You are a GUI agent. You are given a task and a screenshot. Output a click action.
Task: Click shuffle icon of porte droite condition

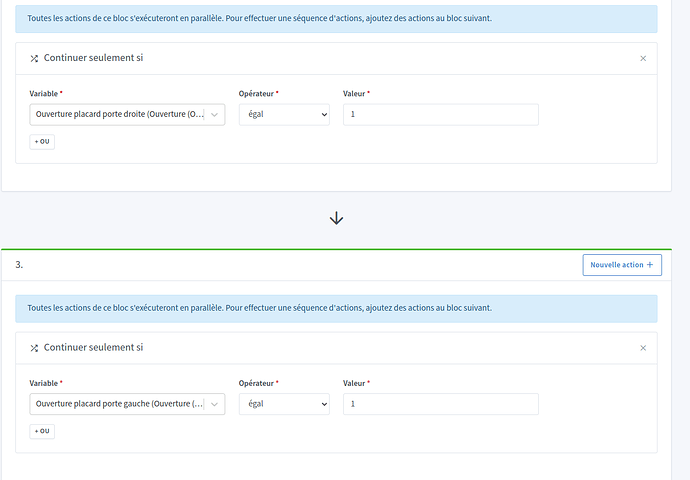click(x=34, y=59)
